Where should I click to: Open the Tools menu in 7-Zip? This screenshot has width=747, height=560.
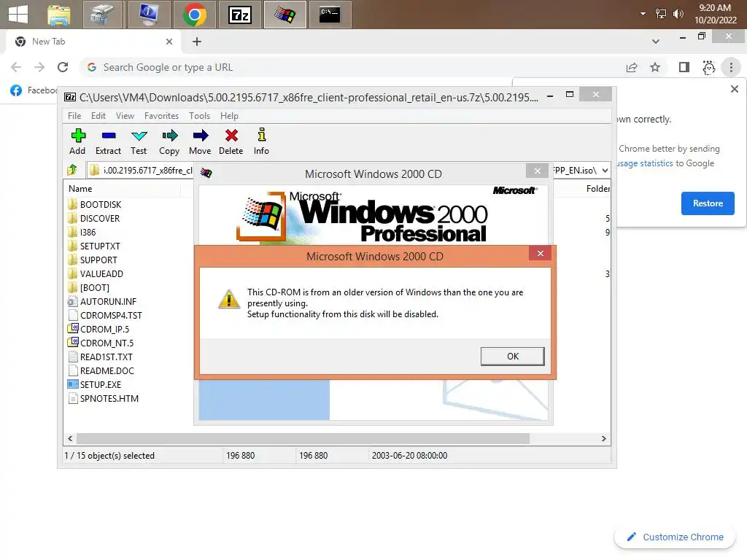pyautogui.click(x=199, y=116)
